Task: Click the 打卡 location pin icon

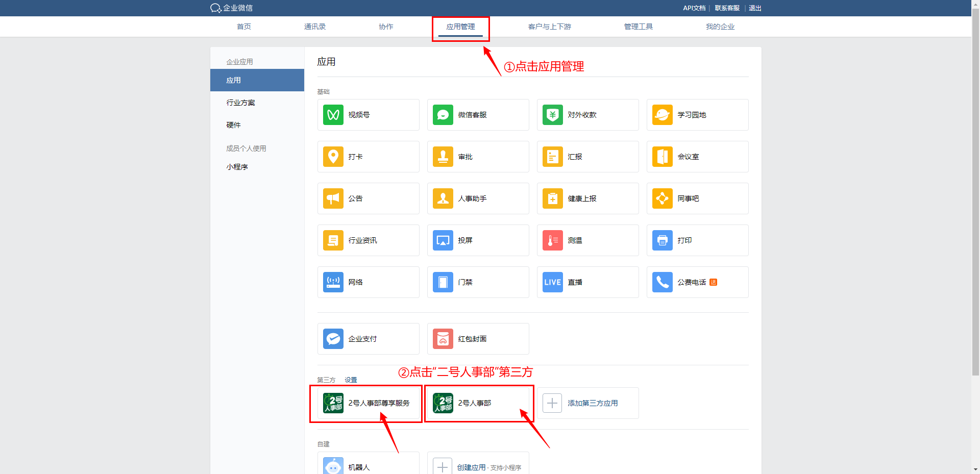Action: click(333, 157)
